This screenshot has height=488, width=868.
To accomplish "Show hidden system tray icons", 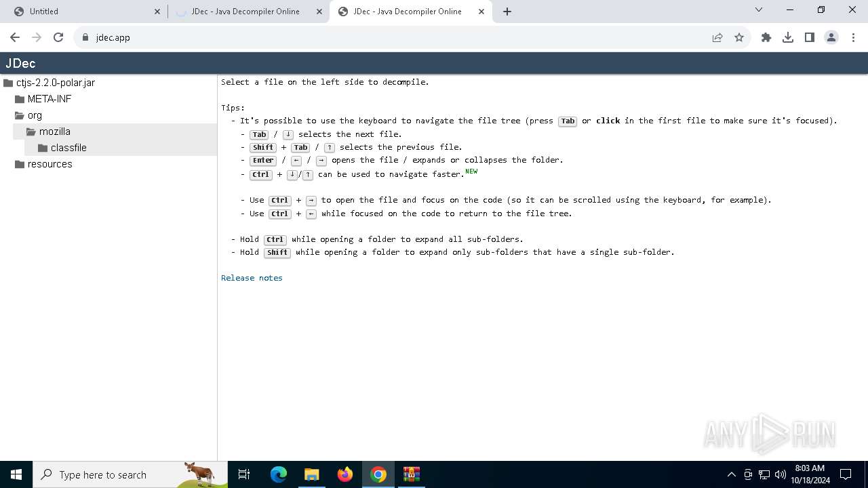I will 731,474.
